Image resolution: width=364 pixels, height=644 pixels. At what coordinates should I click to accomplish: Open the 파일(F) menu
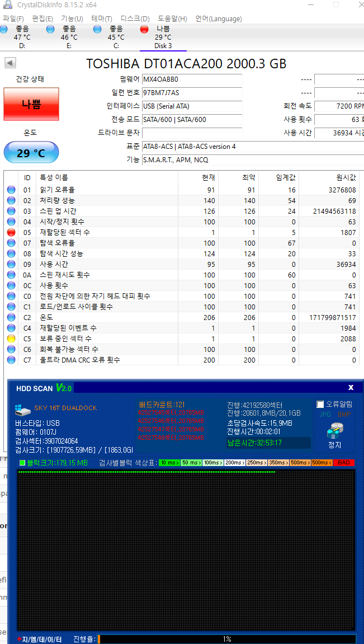pos(13,18)
